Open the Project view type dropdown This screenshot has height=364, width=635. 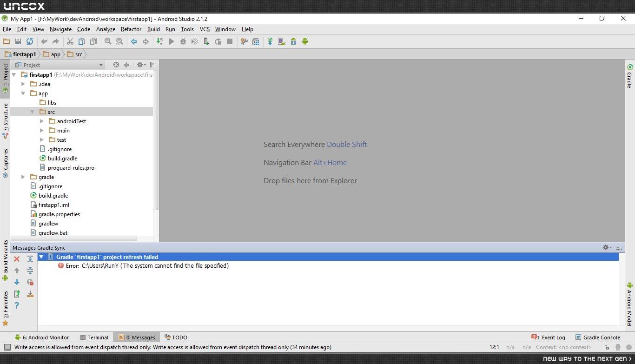point(59,65)
